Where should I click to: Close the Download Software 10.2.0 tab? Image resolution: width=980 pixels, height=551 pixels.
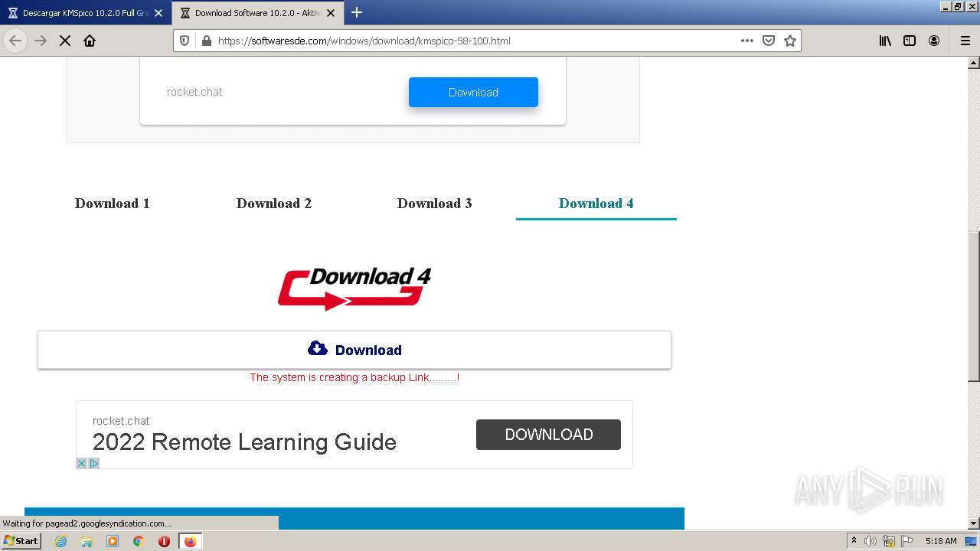pos(331,13)
